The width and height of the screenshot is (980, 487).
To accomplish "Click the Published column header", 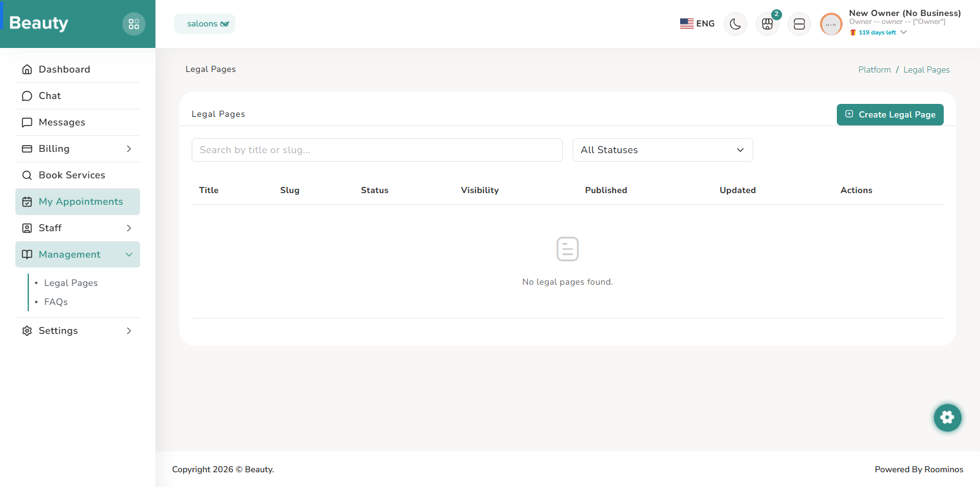I will point(606,190).
